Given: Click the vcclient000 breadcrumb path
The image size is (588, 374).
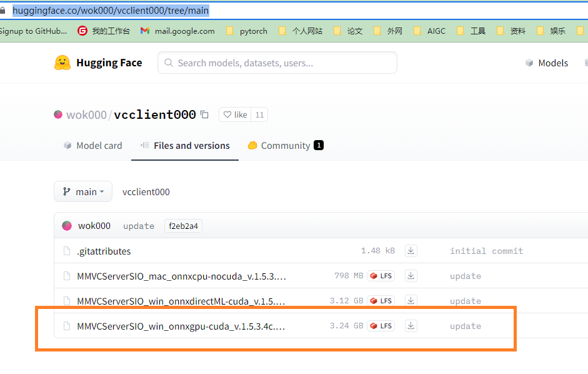Looking at the screenshot, I should point(146,192).
